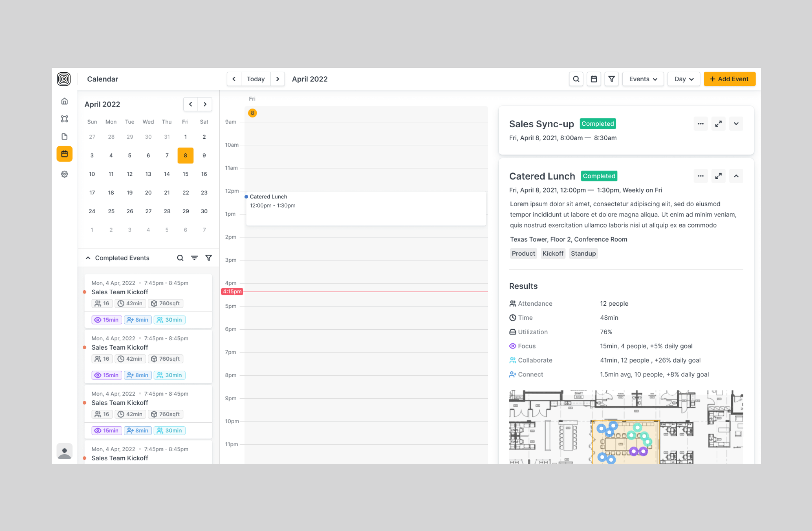The image size is (812, 531).
Task: Click the calendar picker icon in toolbar
Action: coord(593,79)
